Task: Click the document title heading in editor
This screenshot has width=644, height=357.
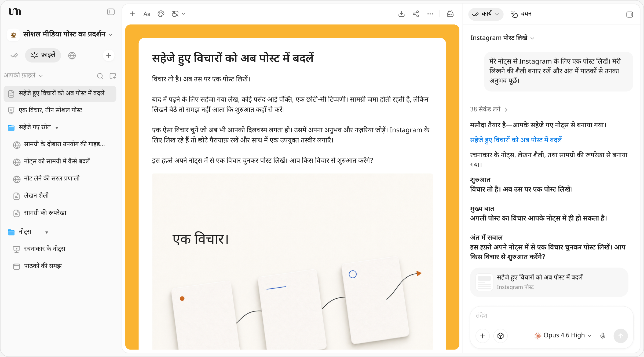Action: [233, 58]
